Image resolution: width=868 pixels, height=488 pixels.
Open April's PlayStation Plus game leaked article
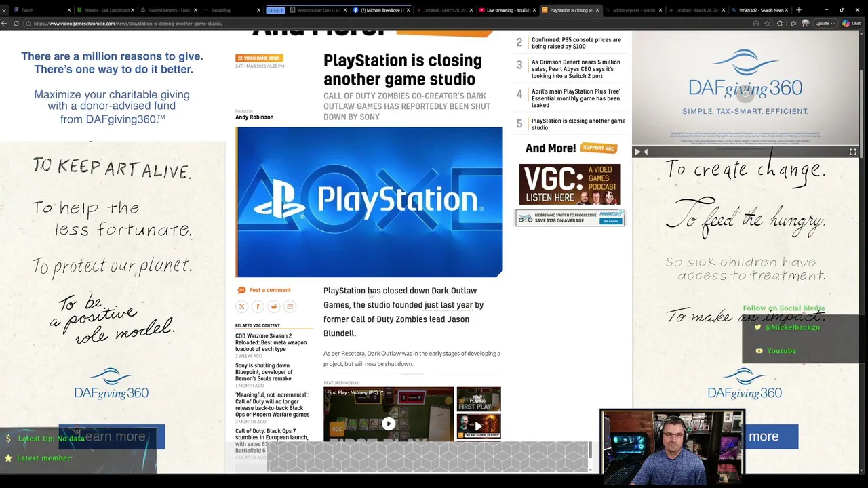coord(576,98)
